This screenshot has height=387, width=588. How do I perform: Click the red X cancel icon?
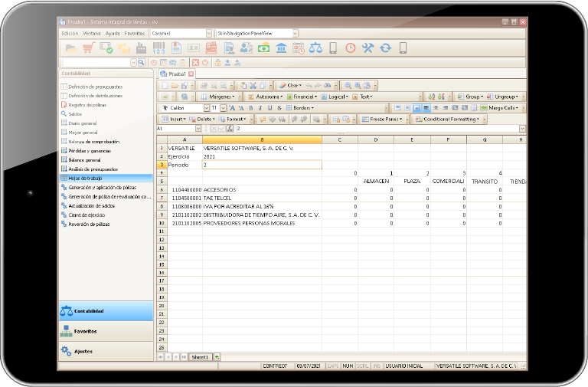click(195, 63)
